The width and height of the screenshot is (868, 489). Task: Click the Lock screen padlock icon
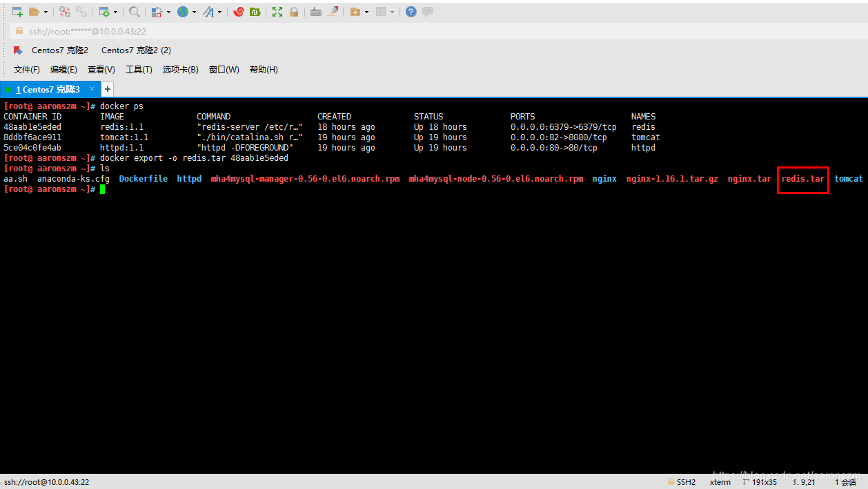(294, 12)
